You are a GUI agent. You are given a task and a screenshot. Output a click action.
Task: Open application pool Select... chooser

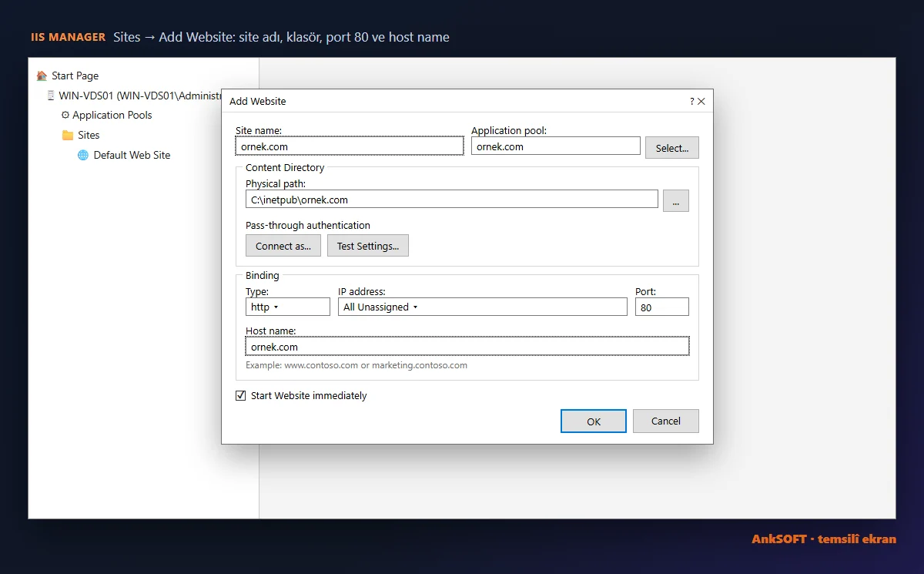point(672,148)
